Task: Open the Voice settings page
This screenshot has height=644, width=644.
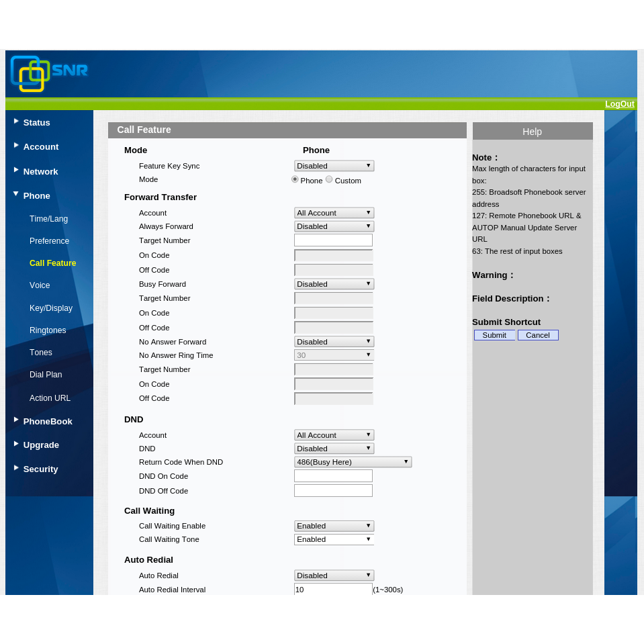Action: pyautogui.click(x=40, y=285)
